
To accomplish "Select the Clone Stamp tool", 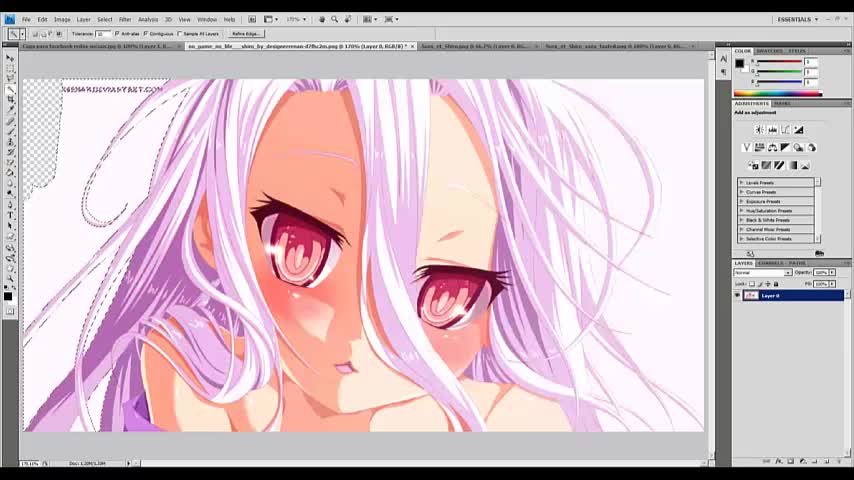I will (10, 142).
